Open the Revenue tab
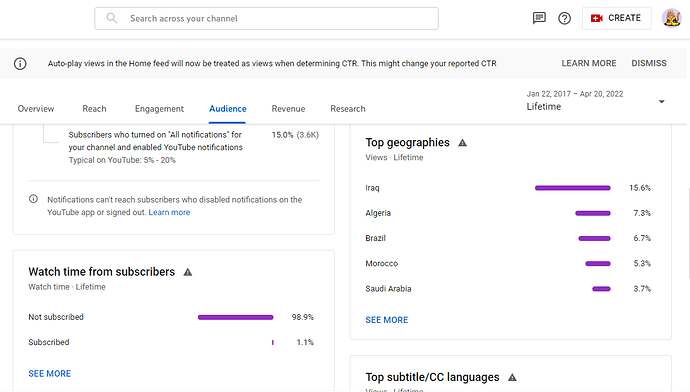Viewport: 690px width, 392px height. pos(288,109)
